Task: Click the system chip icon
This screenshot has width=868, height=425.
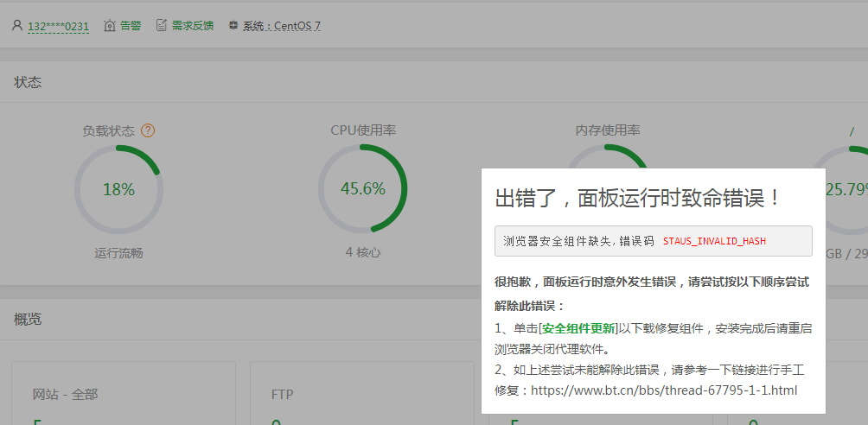Action: coord(233,25)
